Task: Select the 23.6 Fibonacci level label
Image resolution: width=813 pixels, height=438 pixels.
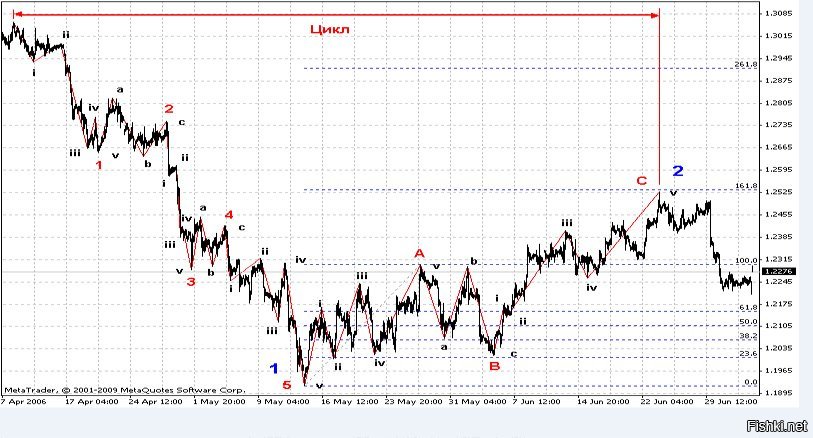Action: point(748,354)
